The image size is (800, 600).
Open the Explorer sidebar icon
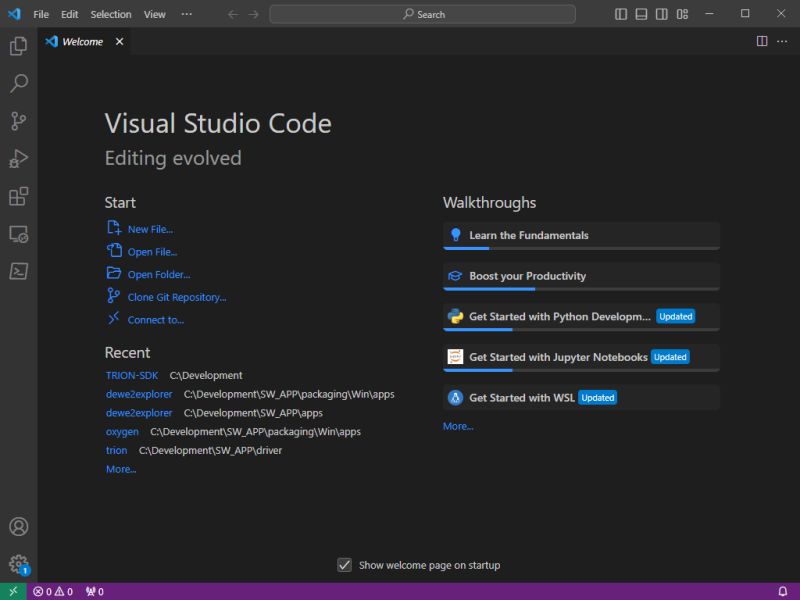point(18,46)
